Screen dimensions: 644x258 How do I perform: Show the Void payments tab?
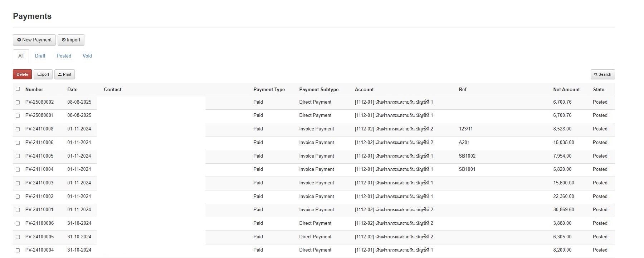87,56
